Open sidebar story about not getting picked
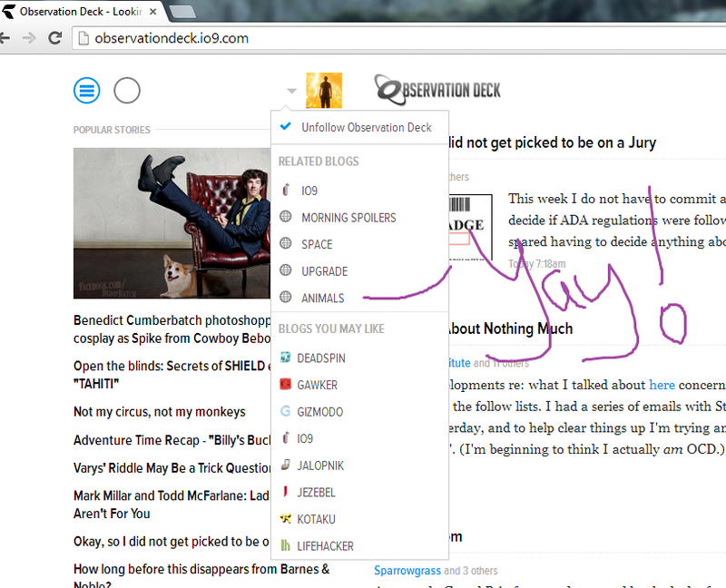 click(172, 541)
